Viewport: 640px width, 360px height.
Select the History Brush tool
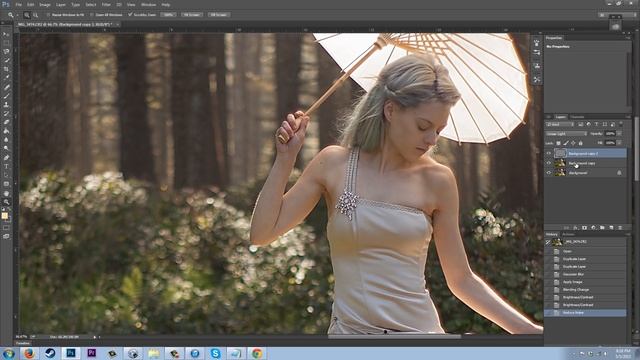[x=6, y=113]
